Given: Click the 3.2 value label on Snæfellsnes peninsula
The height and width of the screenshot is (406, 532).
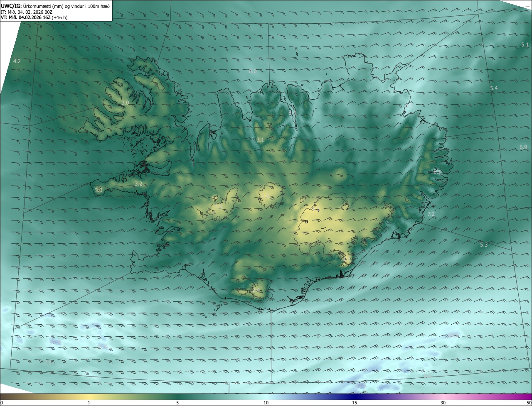Looking at the screenshot, I should (x=138, y=183).
